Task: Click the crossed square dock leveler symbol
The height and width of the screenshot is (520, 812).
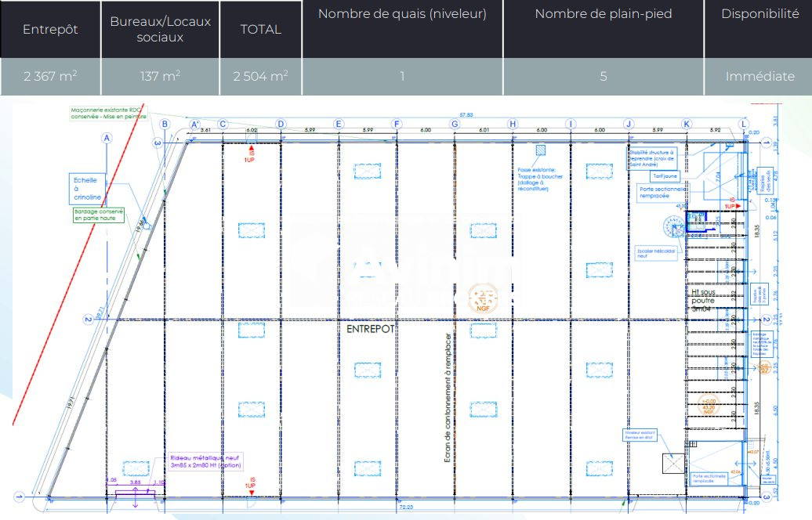Action: click(672, 464)
